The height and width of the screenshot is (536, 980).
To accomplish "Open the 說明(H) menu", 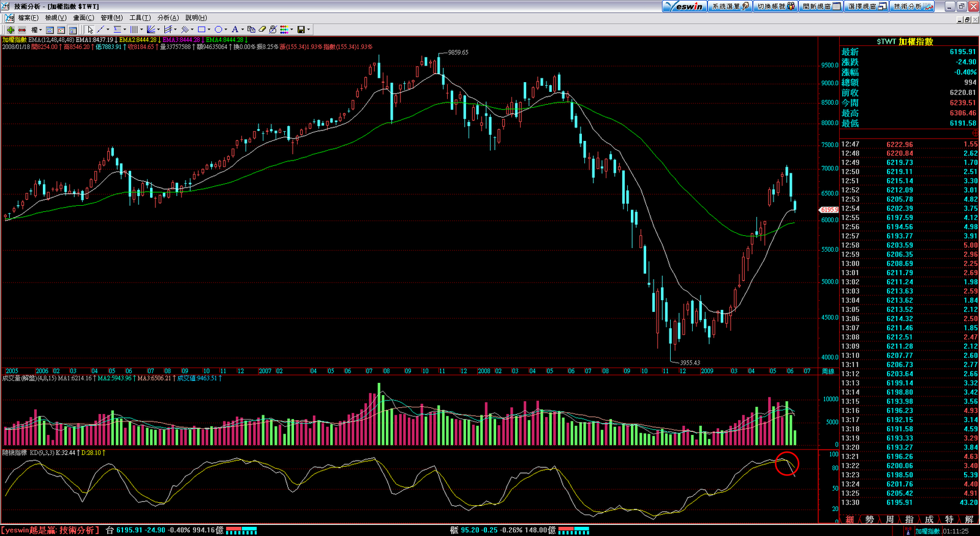I will (x=196, y=18).
